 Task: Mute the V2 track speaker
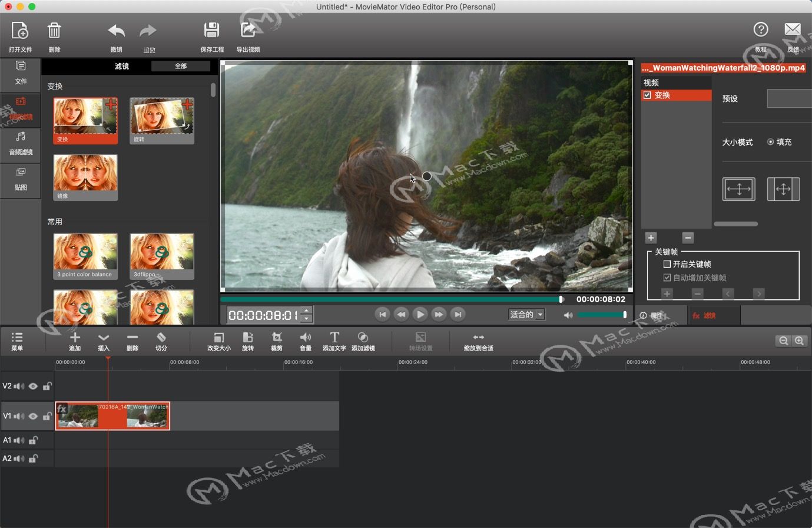[x=19, y=387]
